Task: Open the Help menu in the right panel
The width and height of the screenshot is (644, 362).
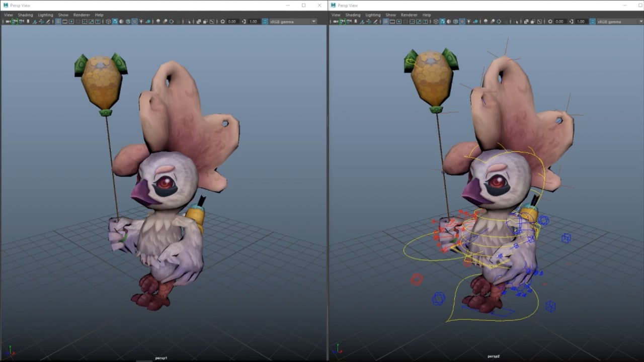Action: 427,15
